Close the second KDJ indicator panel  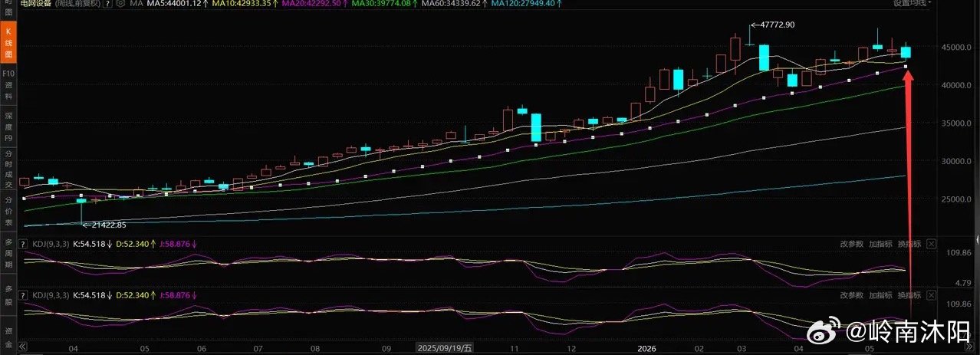(x=931, y=295)
